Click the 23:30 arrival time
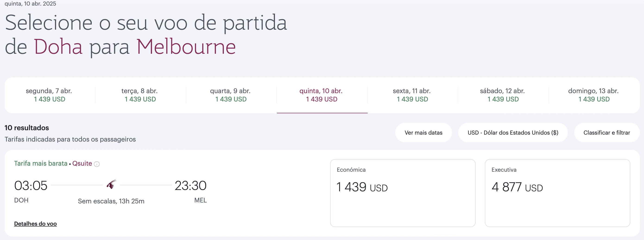Viewport: 644px width, 240px height. point(190,186)
